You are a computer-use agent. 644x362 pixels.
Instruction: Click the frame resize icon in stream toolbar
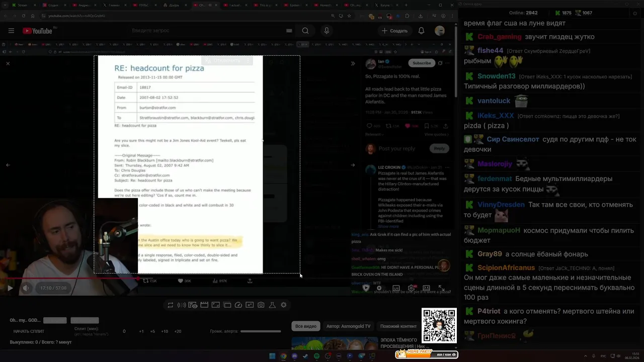[215, 305]
